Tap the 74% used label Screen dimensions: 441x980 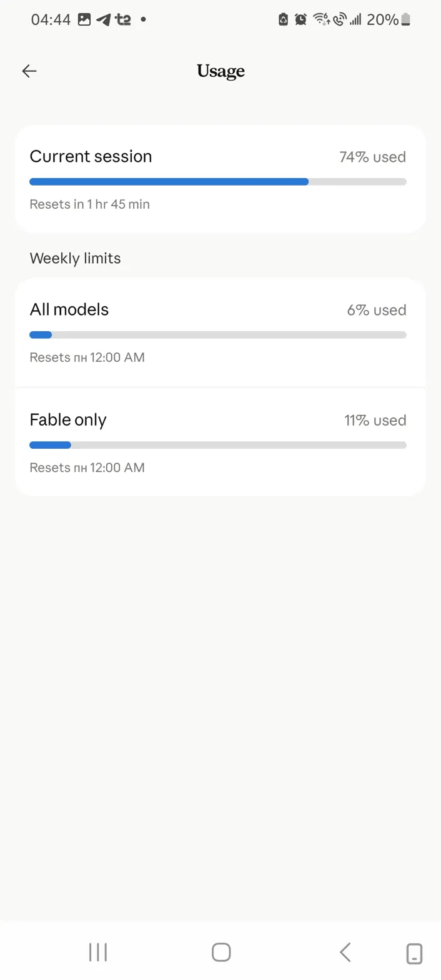click(x=373, y=157)
